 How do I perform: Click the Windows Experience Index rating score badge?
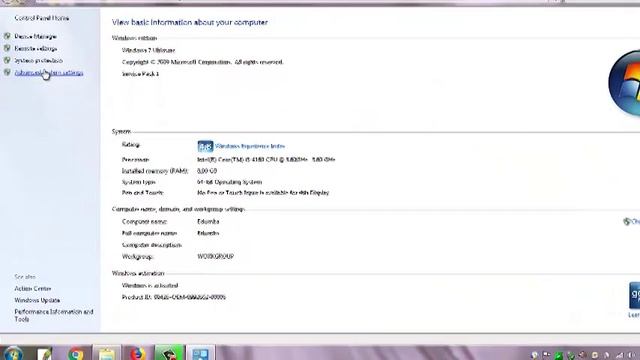coord(205,146)
